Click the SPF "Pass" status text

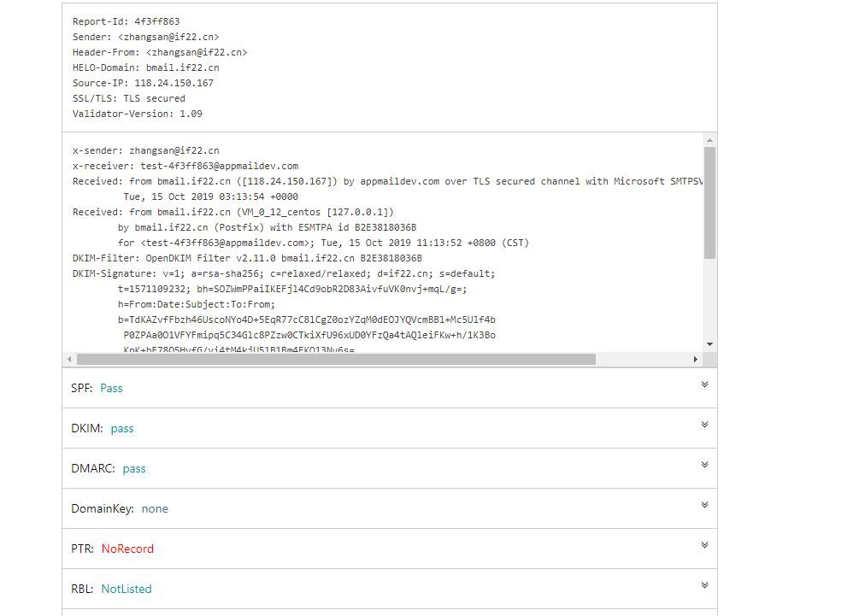[111, 388]
